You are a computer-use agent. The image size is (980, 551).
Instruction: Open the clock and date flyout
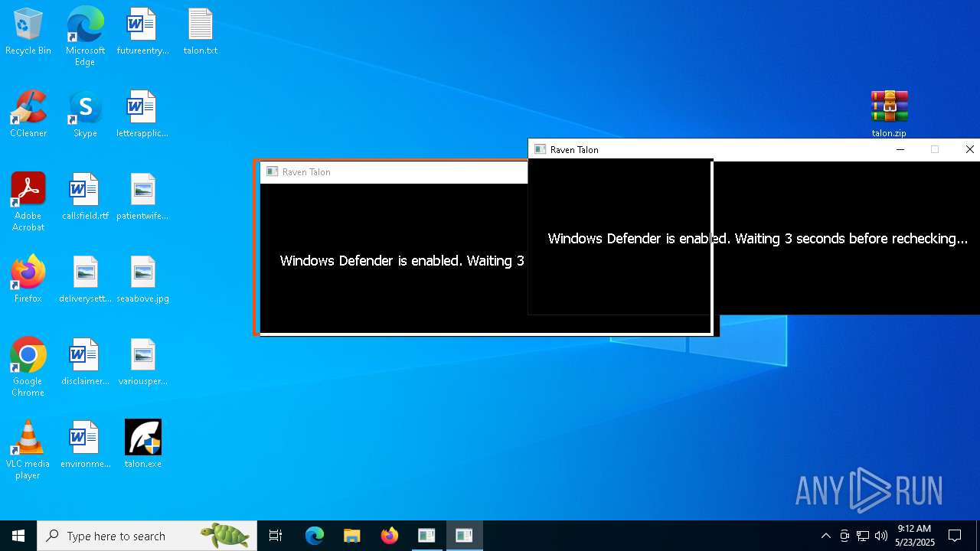tap(915, 536)
